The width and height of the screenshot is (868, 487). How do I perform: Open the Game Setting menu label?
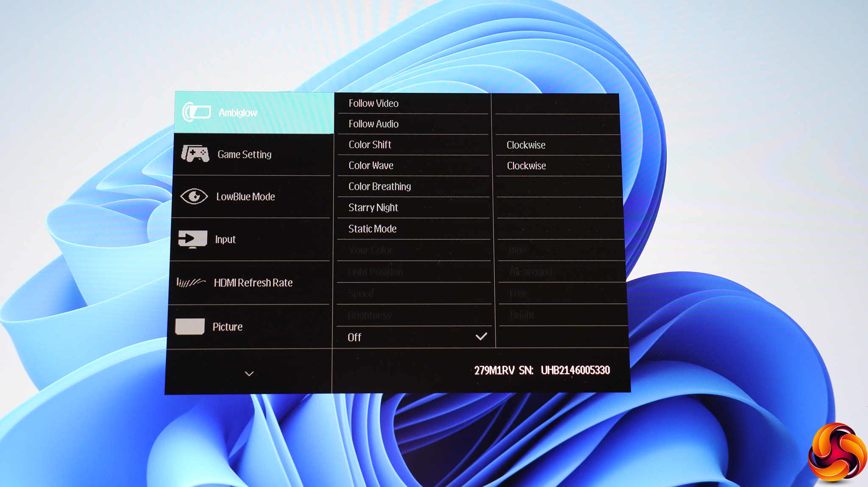click(x=245, y=155)
